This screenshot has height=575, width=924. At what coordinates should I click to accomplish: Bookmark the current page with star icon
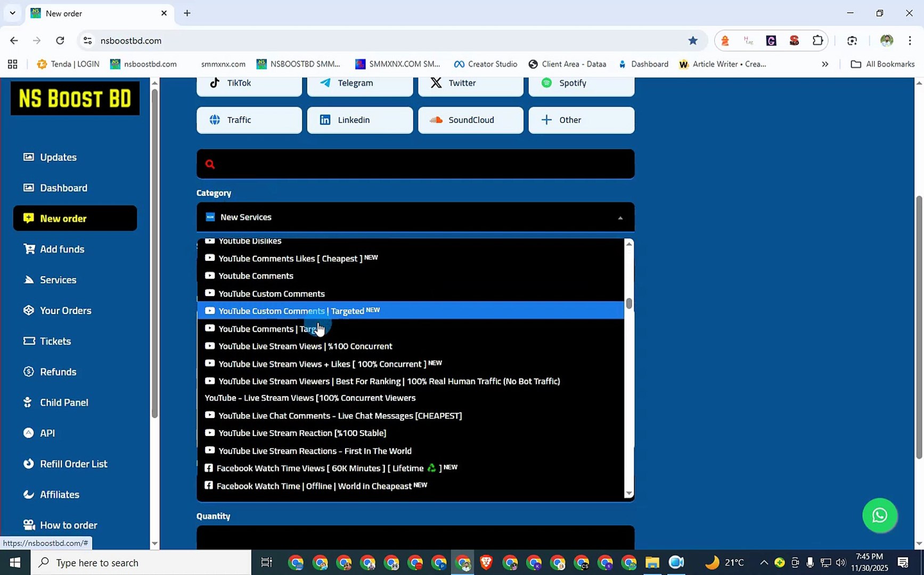[692, 40]
